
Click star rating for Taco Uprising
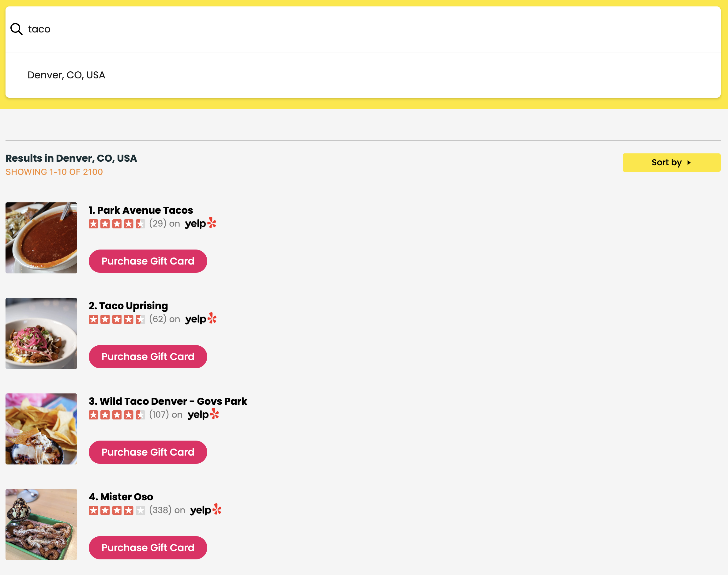117,319
